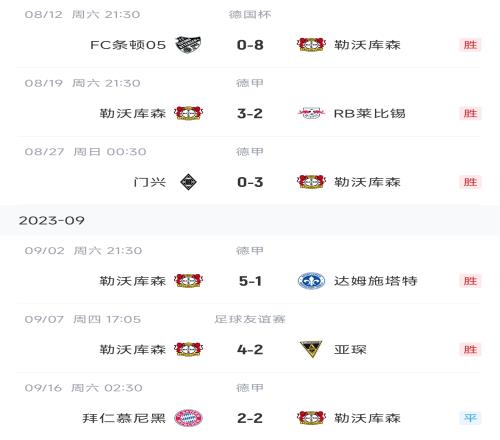Select 勒沃库森 crest beside 5-1 score
The width and height of the screenshot is (500, 440).
click(x=188, y=281)
